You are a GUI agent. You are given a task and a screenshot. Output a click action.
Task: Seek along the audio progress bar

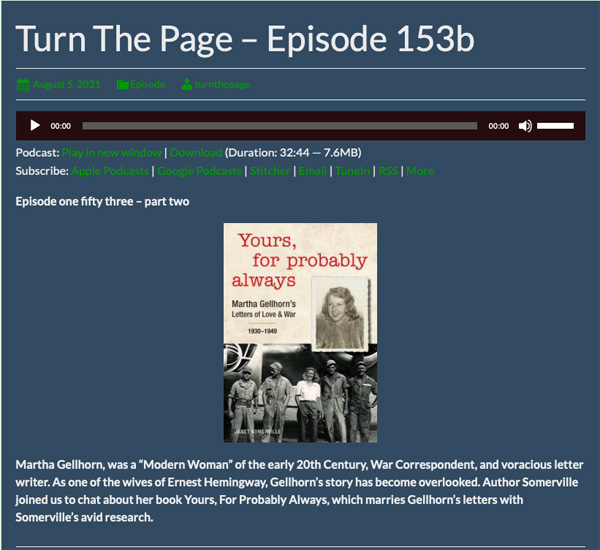click(280, 126)
